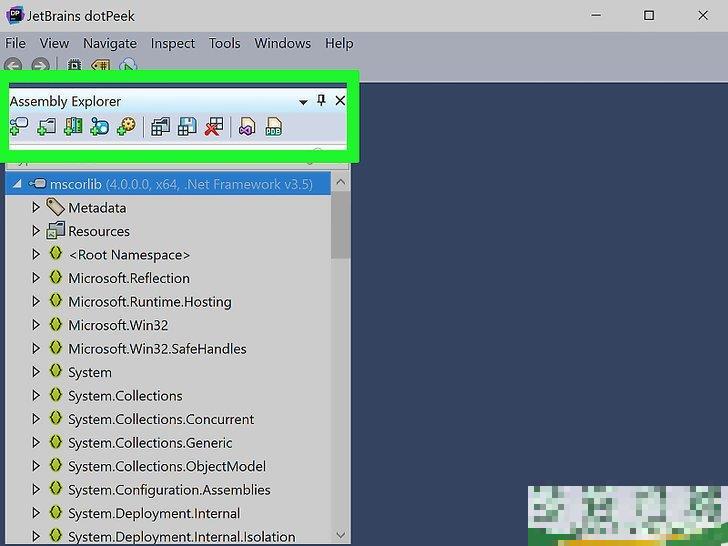Click the Clear assembly list red X icon
Image resolution: width=728 pixels, height=546 pixels.
click(212, 127)
